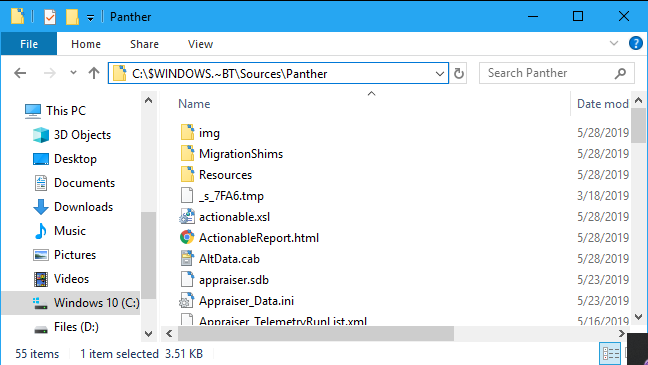Click file list vertical scroll up arrow
This screenshot has width=648, height=365.
pos(638,100)
